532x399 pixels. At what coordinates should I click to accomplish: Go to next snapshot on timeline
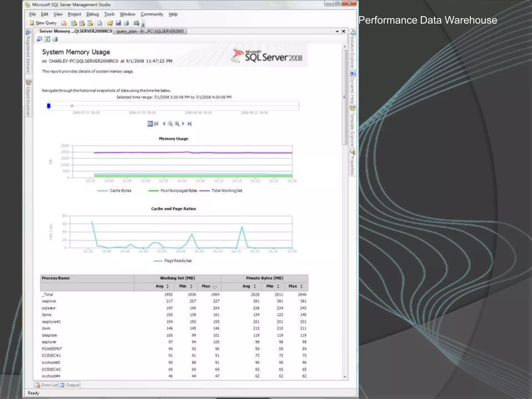(183, 124)
